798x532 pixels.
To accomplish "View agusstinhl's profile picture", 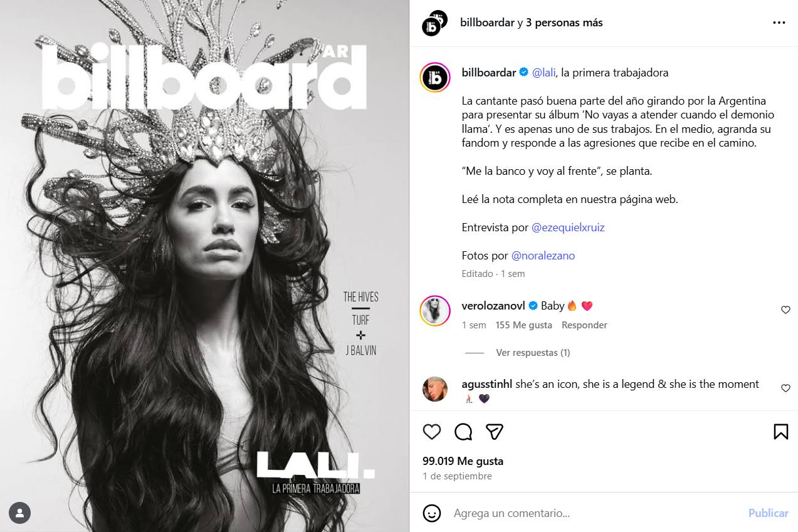I will click(435, 389).
